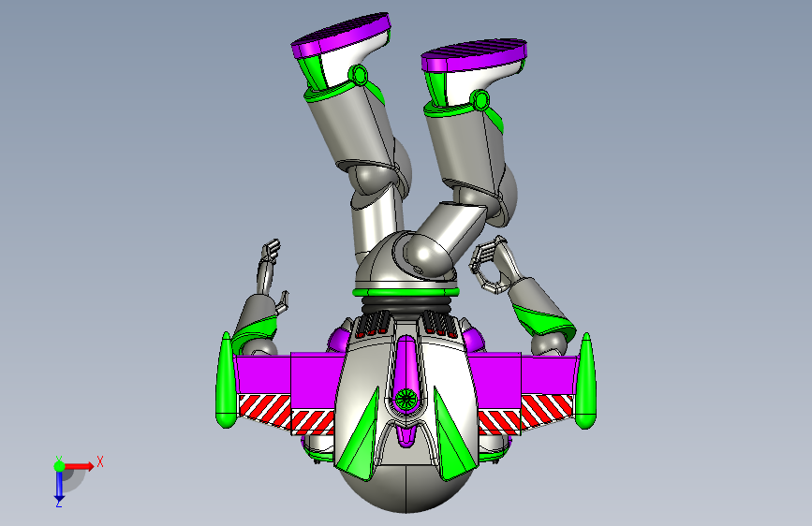Select the round green vent on the jetpack center
The image size is (812, 526).
(x=406, y=399)
